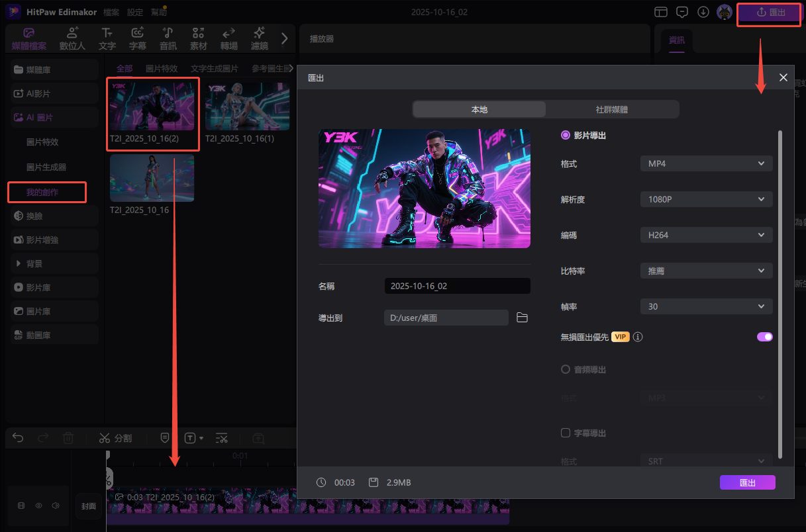Image resolution: width=806 pixels, height=532 pixels.
Task: Switch to the 社群媒體 tab
Action: [x=612, y=109]
